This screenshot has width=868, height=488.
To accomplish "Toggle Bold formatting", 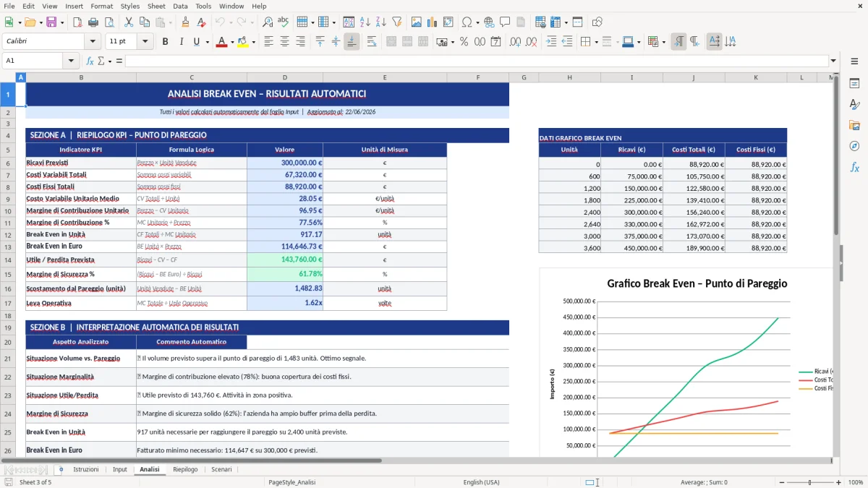I will 165,42.
